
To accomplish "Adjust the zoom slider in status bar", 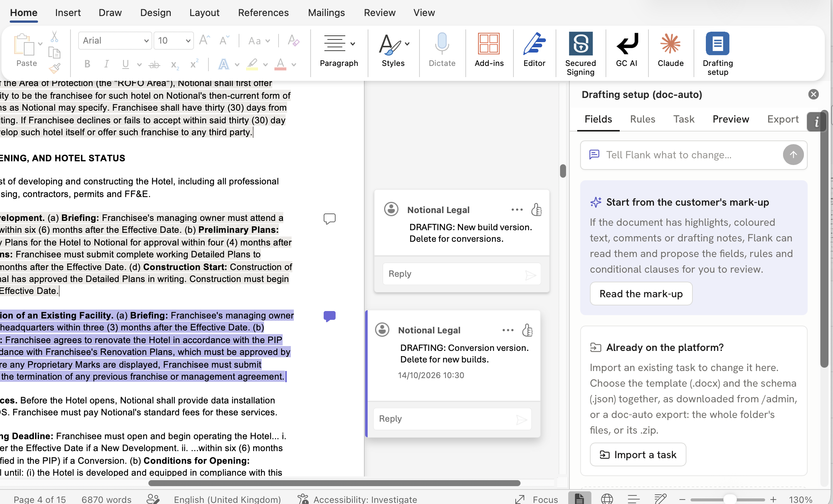I will pos(729,500).
